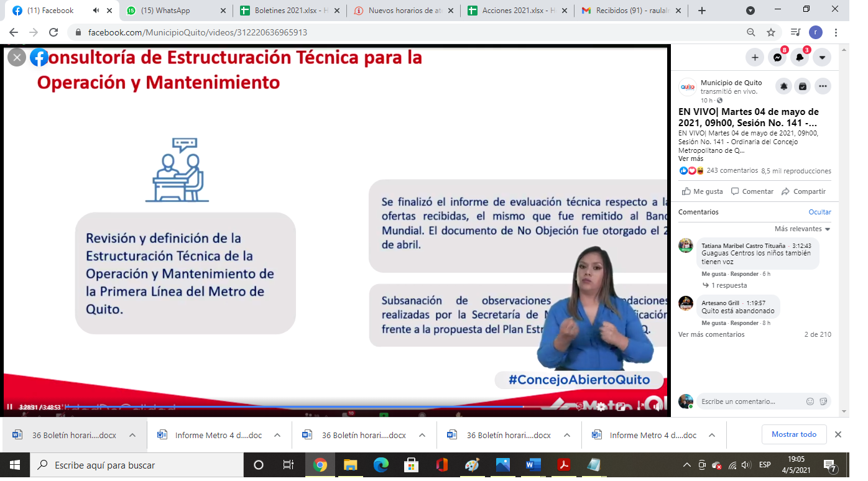
Task: Like the video with Me gusta
Action: 702,191
